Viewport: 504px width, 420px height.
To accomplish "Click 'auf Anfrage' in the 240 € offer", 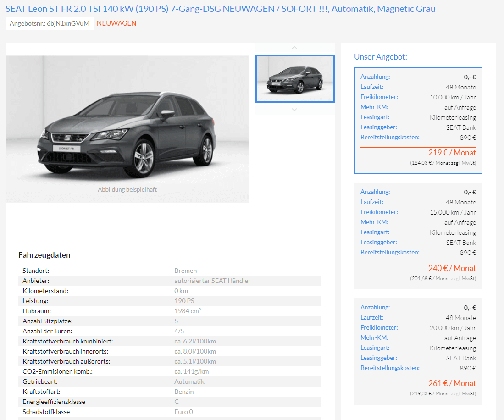I will click(460, 222).
